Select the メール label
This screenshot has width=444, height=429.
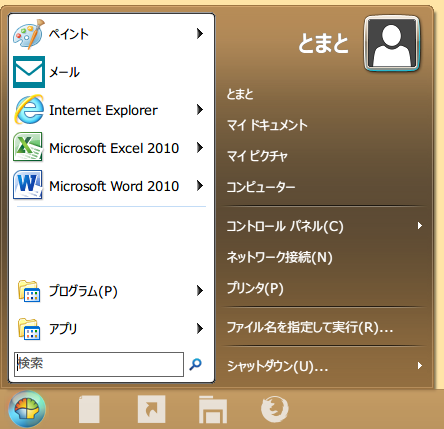(x=64, y=72)
